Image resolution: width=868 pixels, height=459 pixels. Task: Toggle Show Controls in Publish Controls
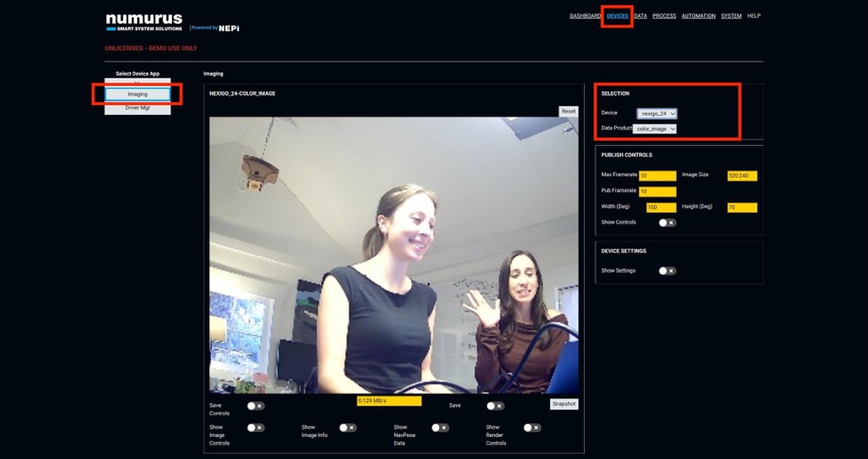click(667, 223)
